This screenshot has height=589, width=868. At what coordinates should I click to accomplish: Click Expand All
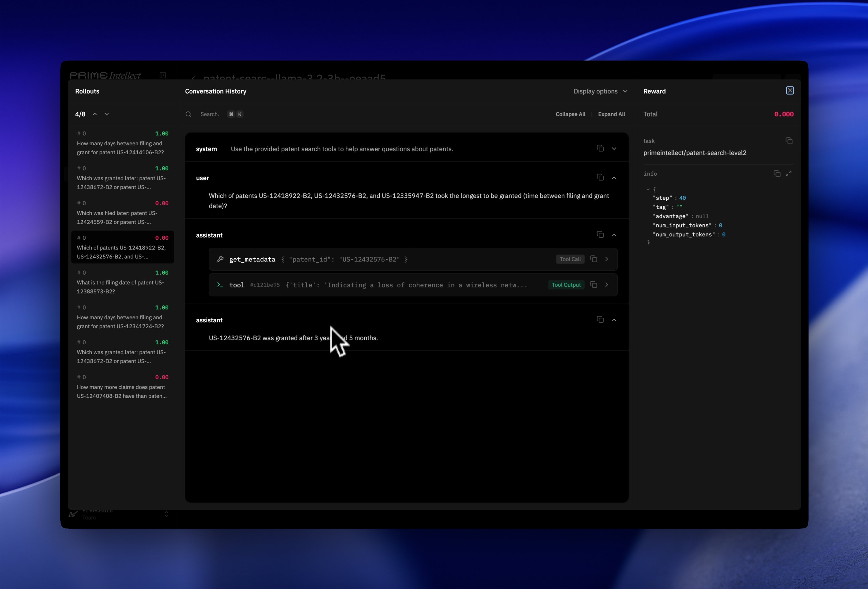611,114
